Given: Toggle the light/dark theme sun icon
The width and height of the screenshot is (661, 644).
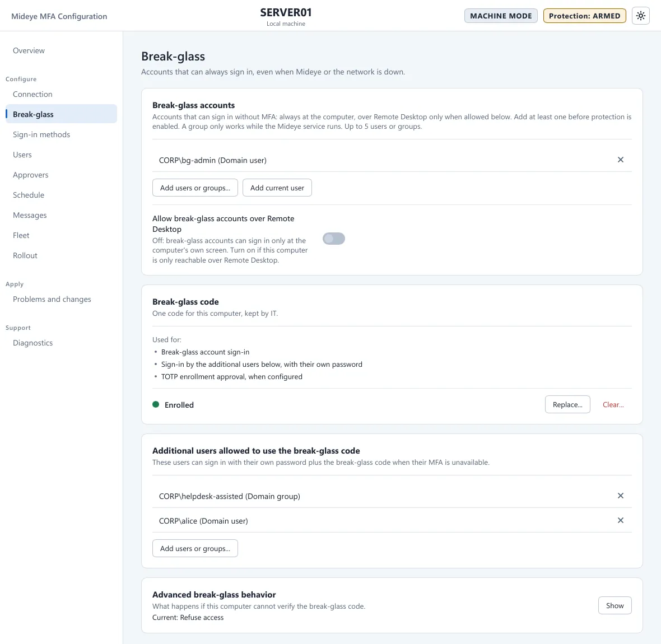Looking at the screenshot, I should point(640,16).
